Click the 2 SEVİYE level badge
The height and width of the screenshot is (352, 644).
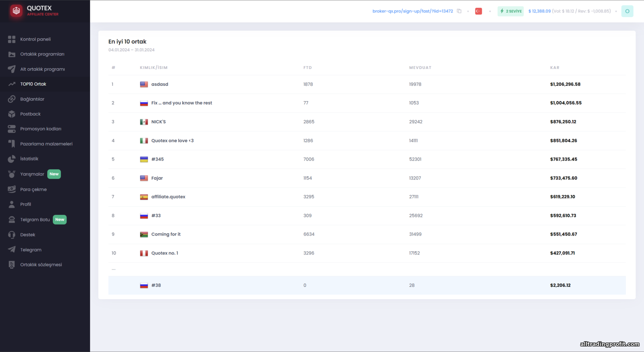[510, 11]
